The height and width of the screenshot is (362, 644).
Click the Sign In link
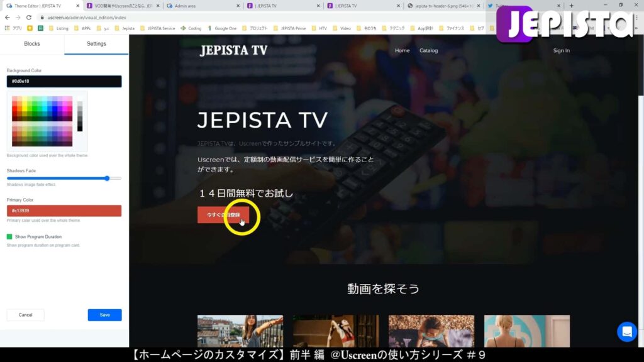(x=561, y=50)
